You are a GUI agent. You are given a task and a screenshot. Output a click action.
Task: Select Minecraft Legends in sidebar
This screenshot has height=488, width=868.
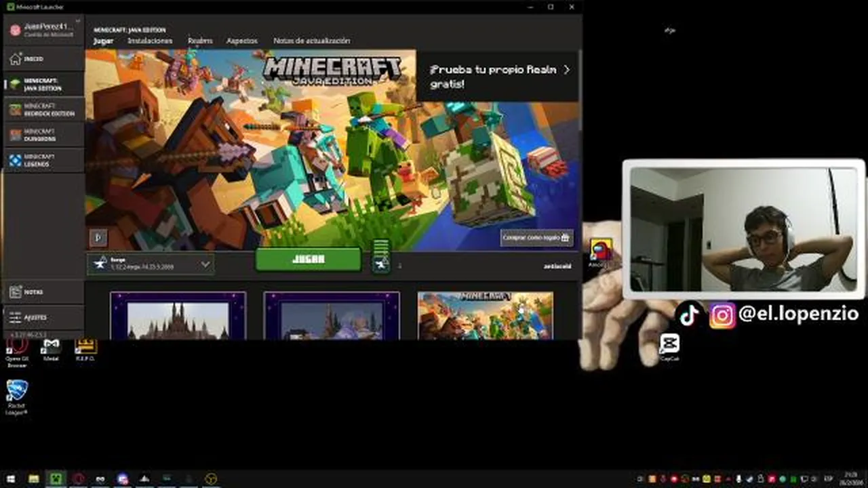click(x=43, y=160)
